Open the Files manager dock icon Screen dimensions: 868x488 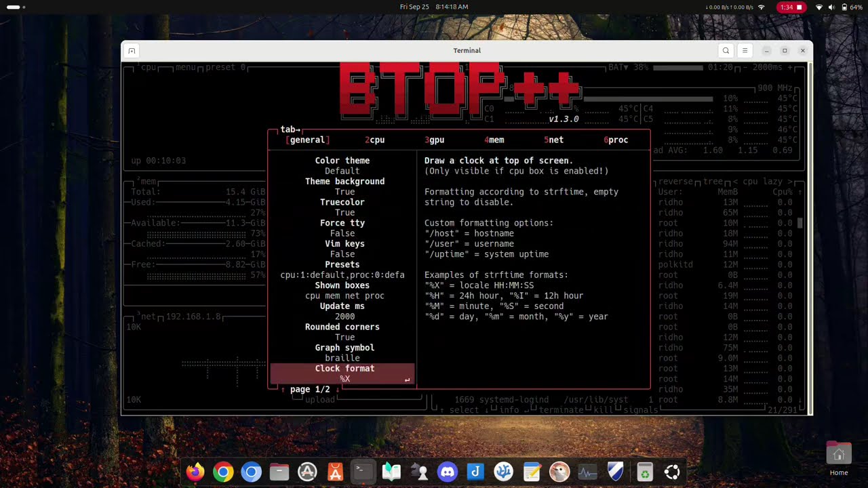pyautogui.click(x=279, y=472)
